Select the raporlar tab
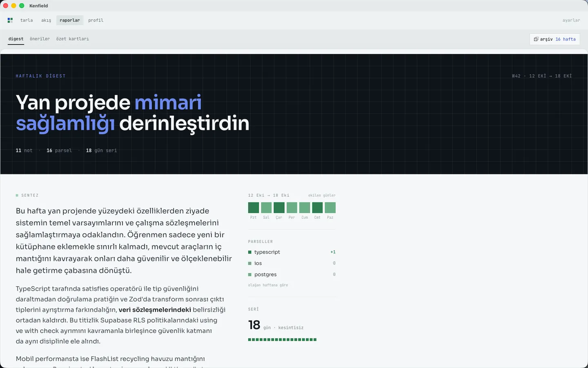Screen dimensions: 588x368 click(70, 20)
